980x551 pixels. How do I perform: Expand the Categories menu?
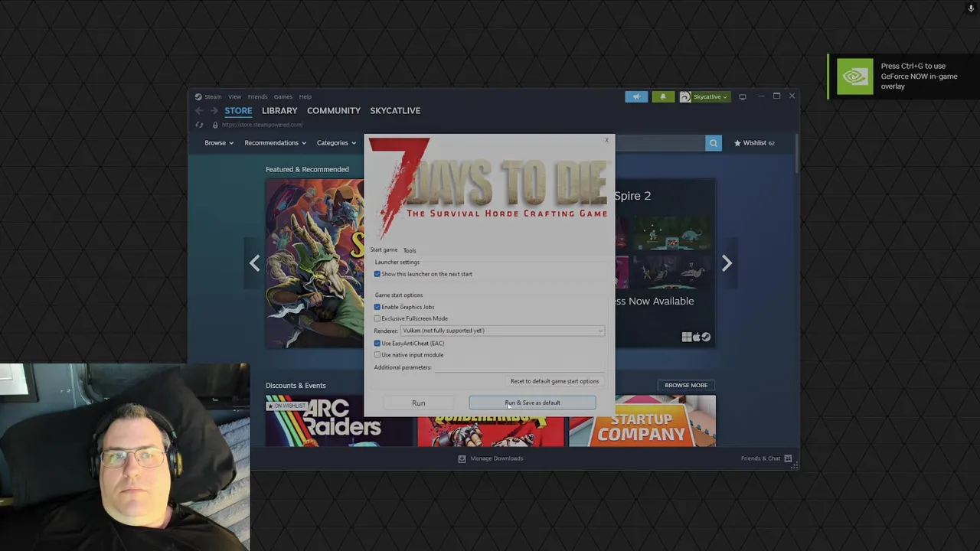336,142
